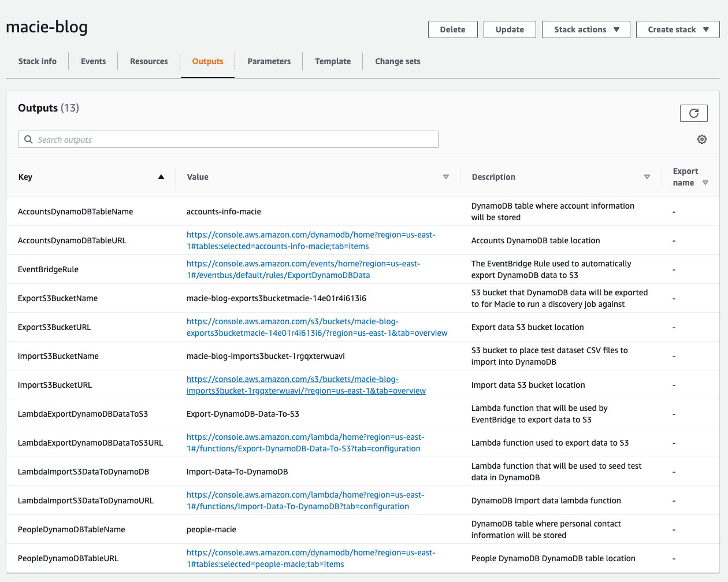
Task: Select the accounts-info-macie value
Action: pos(224,212)
